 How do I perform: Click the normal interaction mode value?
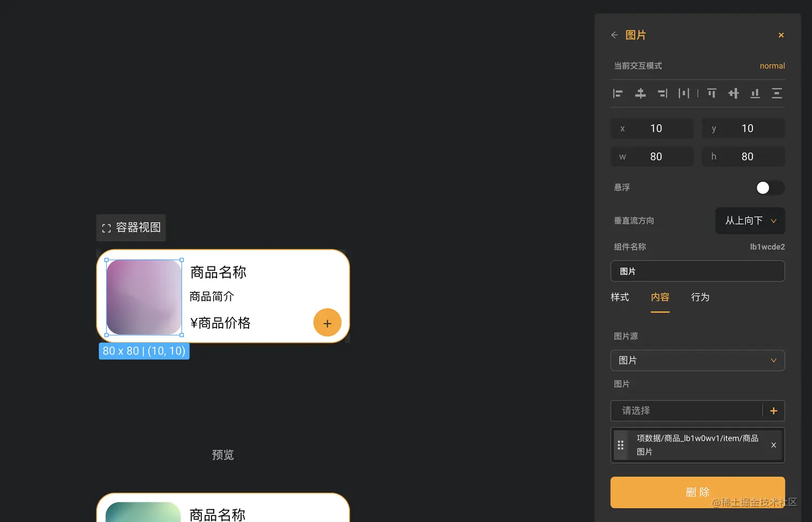coord(772,66)
